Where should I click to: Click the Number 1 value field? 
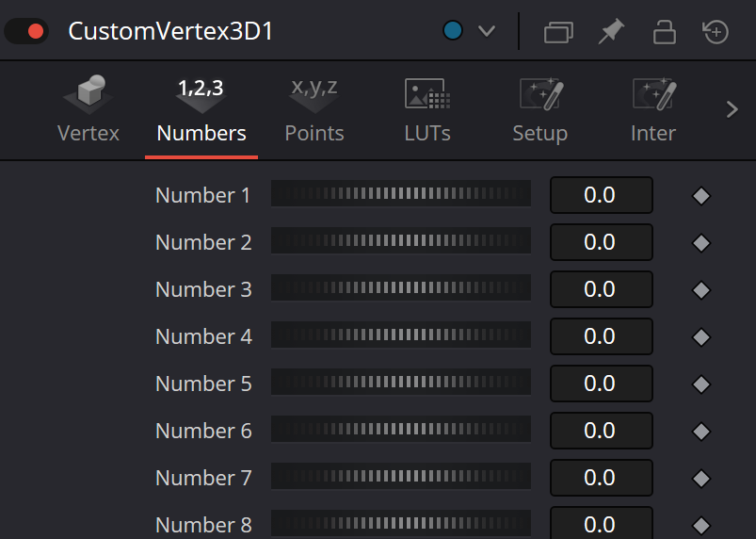pyautogui.click(x=602, y=195)
